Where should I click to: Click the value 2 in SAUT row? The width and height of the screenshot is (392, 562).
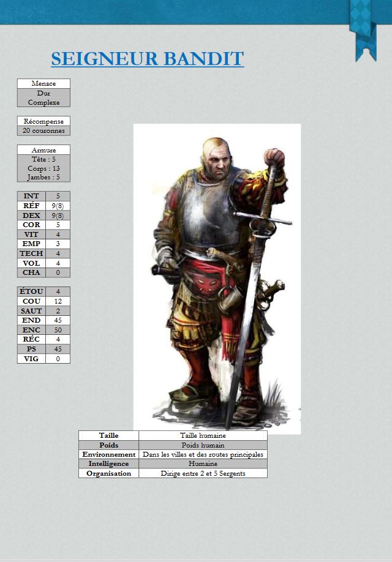pyautogui.click(x=58, y=311)
